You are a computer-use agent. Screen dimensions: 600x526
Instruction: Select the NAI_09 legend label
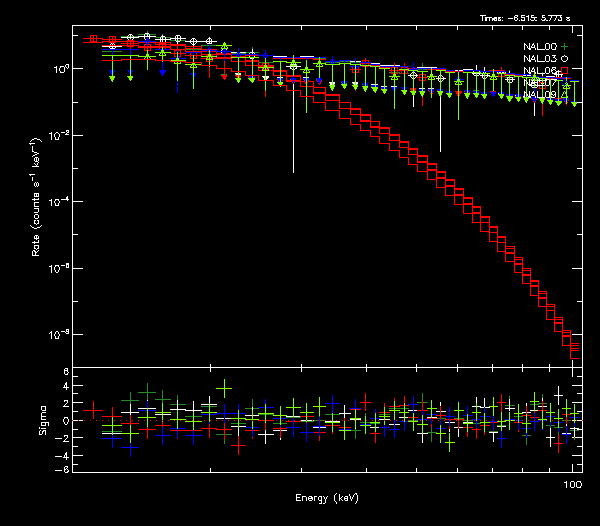click(x=540, y=95)
